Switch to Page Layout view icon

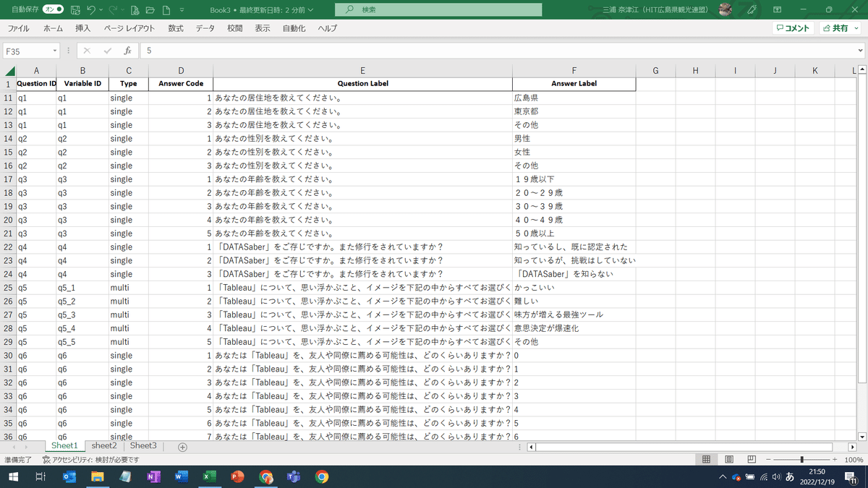[729, 460]
